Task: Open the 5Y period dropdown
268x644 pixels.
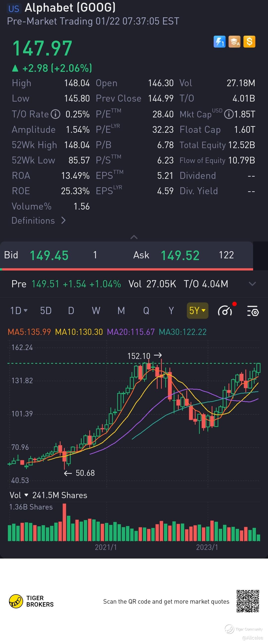Action: point(197,311)
